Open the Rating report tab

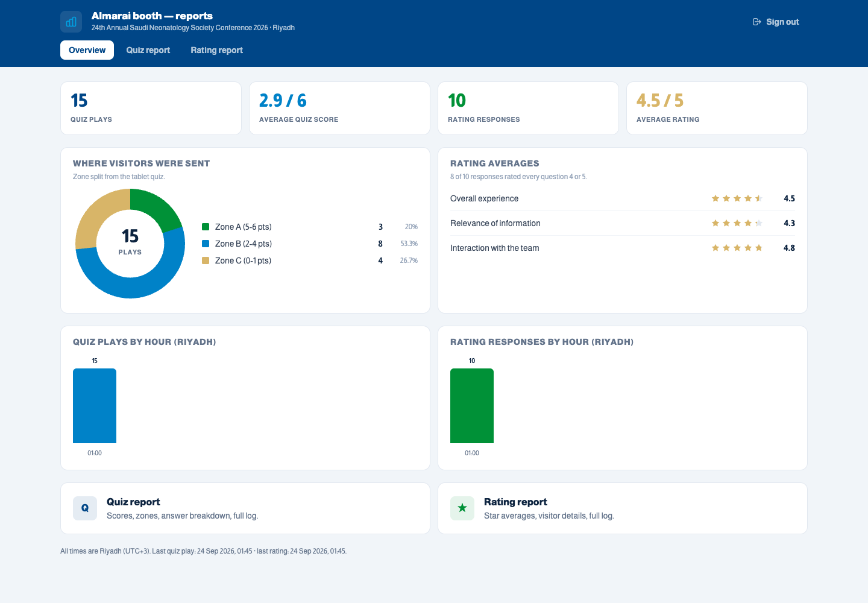pos(217,50)
